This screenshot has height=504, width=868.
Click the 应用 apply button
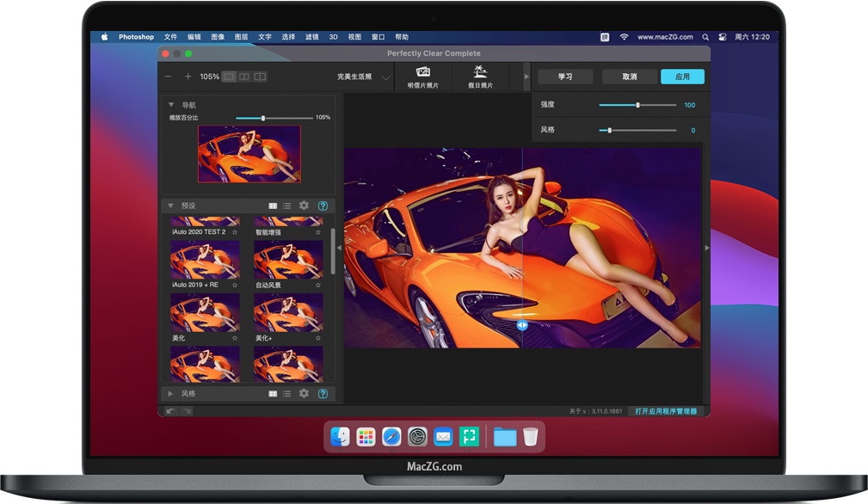[x=682, y=77]
